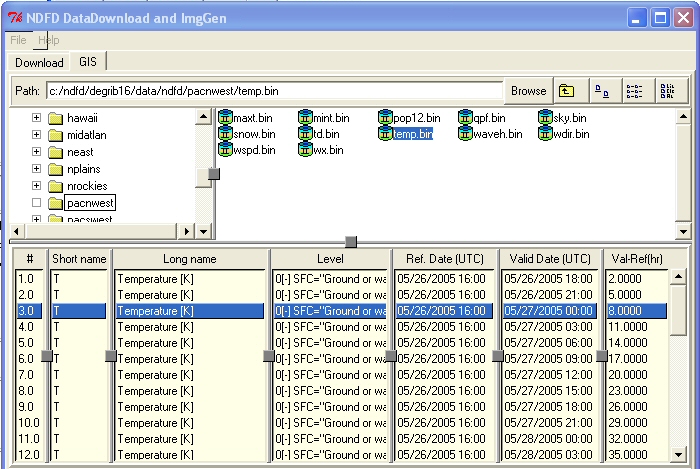
Task: Select the wdir.bin file icon
Action: point(545,134)
